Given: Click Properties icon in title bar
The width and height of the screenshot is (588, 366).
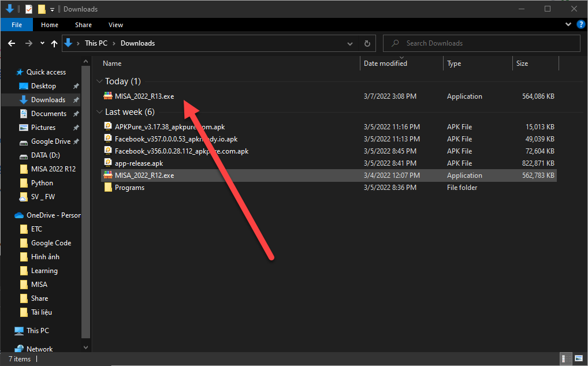Looking at the screenshot, I should click(29, 9).
